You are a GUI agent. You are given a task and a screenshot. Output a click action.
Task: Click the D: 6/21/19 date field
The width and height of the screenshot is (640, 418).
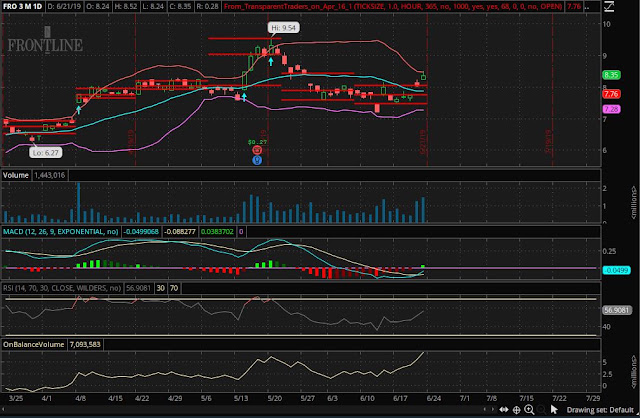[x=64, y=7]
